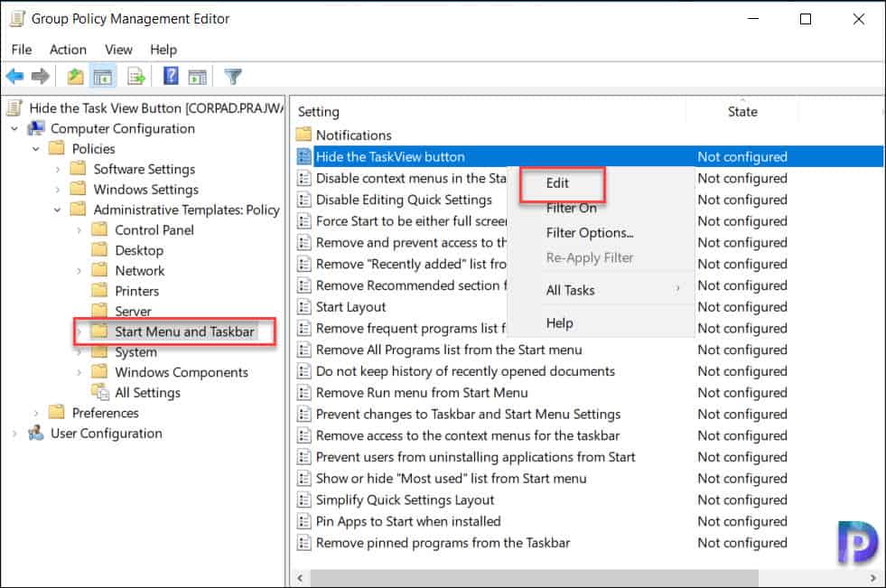Choose Filter On from context menu
Screen dimensions: 886x588
click(x=572, y=209)
